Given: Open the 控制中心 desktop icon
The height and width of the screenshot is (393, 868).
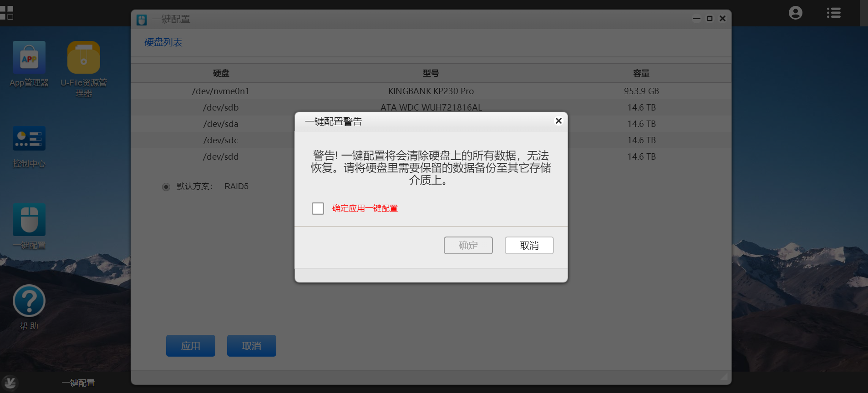Looking at the screenshot, I should (29, 138).
